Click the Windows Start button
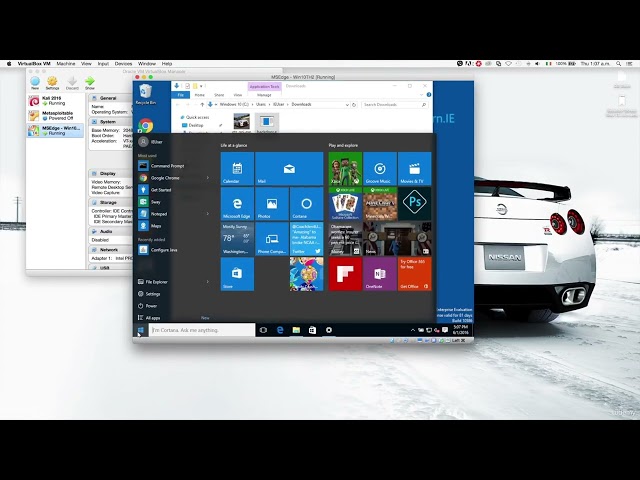The image size is (640, 480). pyautogui.click(x=140, y=330)
